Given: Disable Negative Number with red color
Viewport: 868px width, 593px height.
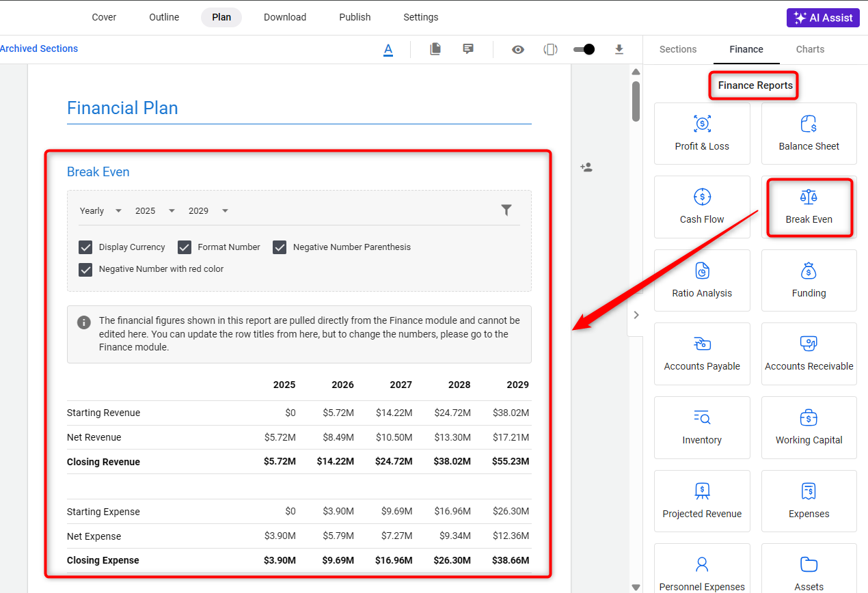Looking at the screenshot, I should (85, 269).
